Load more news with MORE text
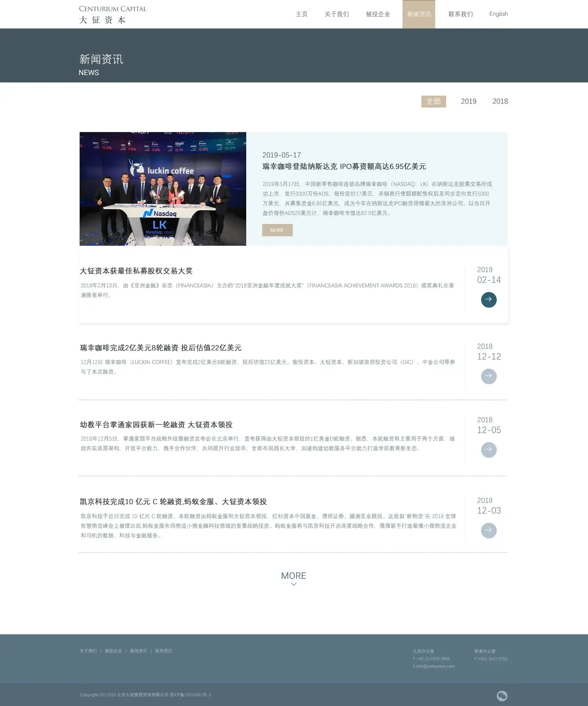The width and height of the screenshot is (588, 706). pos(294,576)
